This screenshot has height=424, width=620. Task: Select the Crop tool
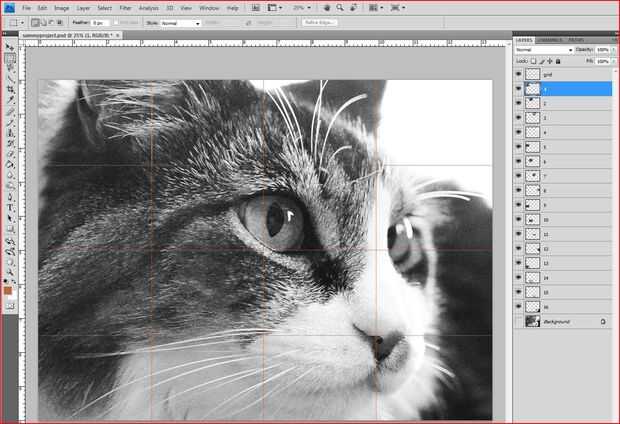click(x=10, y=90)
